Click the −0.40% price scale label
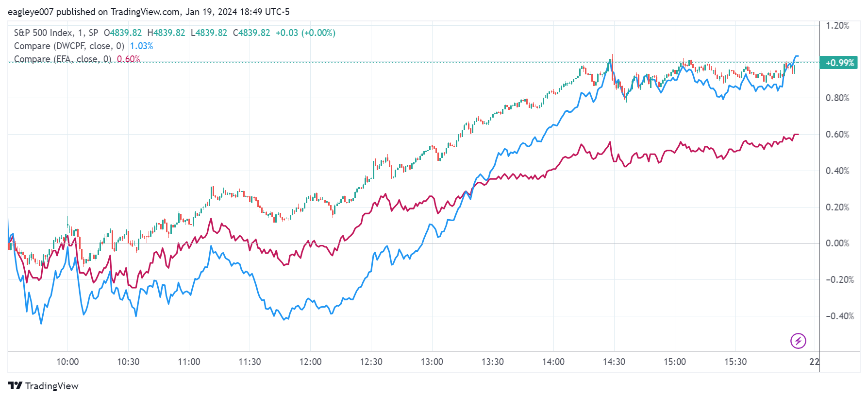 coord(839,316)
